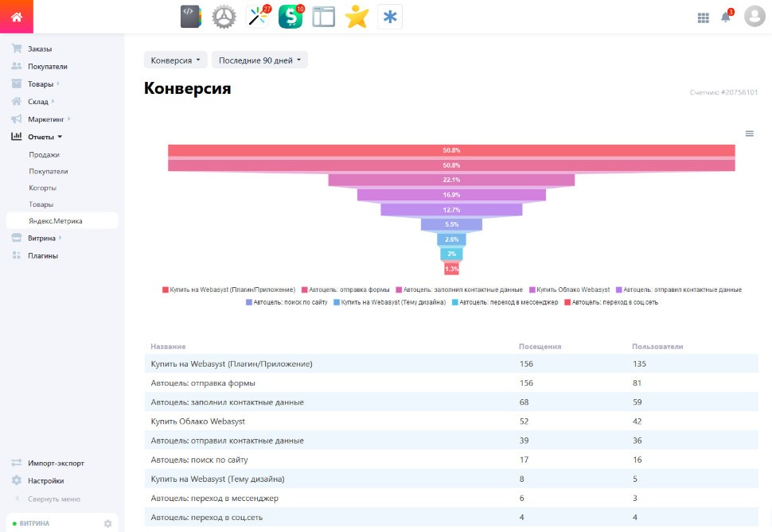The height and width of the screenshot is (532, 772).
Task: Click table row name Автоцель: отправка формы
Action: [x=203, y=382]
